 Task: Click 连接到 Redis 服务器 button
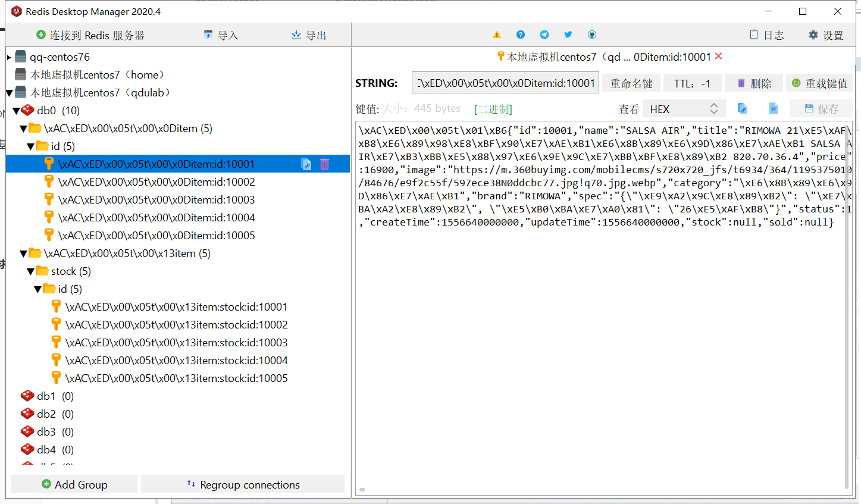click(90, 35)
